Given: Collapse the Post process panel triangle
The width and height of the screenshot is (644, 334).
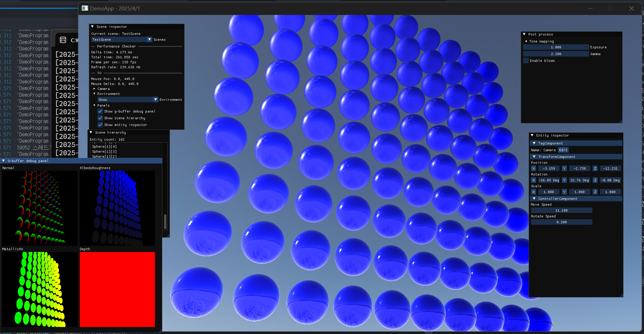Looking at the screenshot, I should point(524,34).
